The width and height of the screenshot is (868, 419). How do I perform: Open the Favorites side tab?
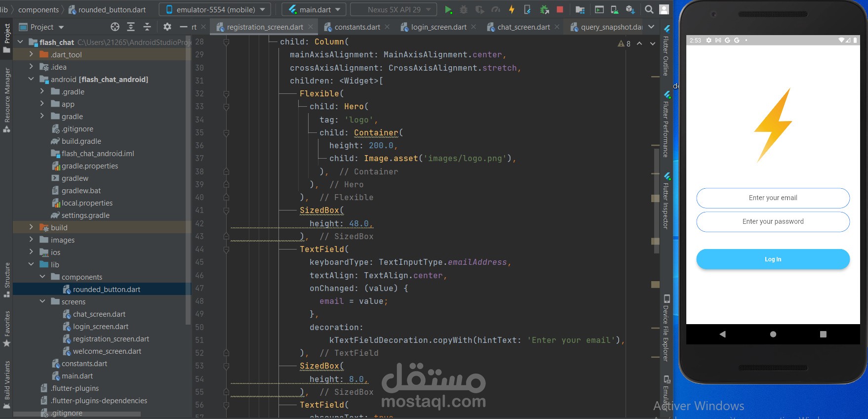point(7,329)
